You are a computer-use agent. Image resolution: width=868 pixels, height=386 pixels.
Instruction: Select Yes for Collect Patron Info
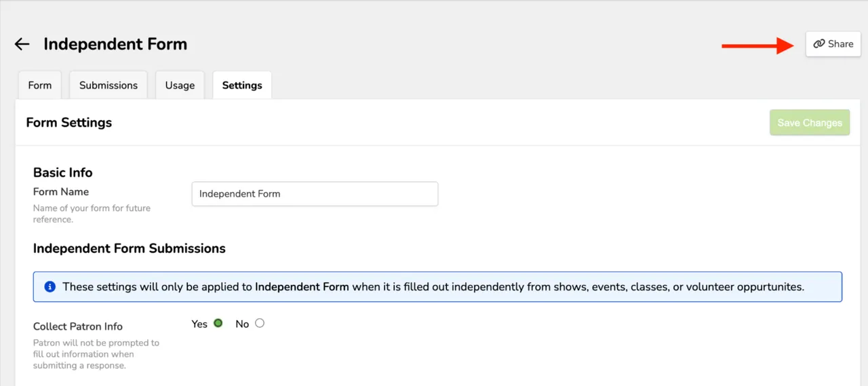[x=218, y=324]
